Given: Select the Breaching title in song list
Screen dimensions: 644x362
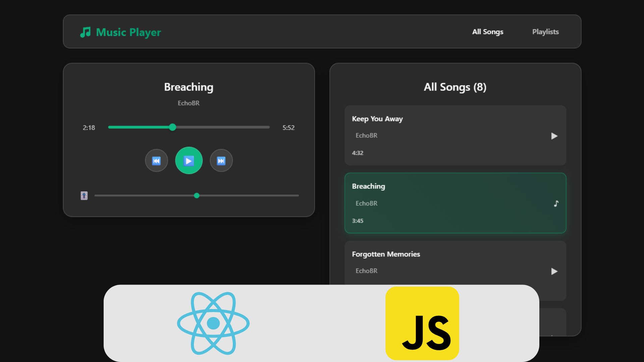Looking at the screenshot, I should [368, 186].
